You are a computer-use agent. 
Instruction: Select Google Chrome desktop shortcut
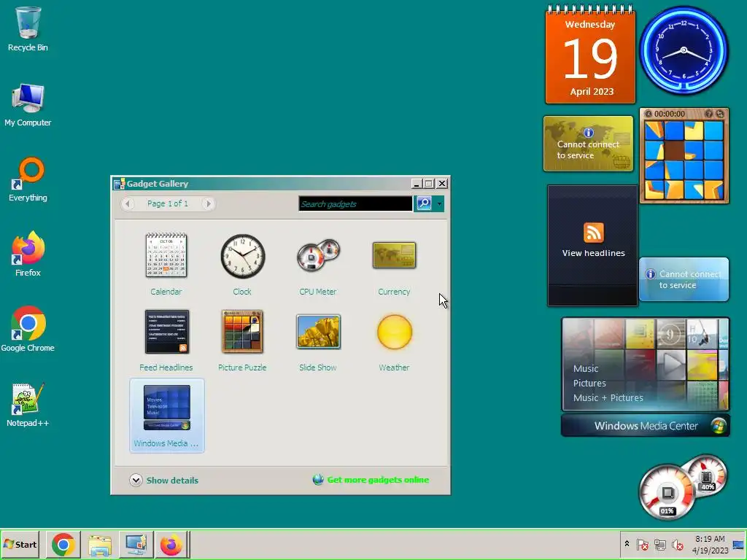coord(28,329)
